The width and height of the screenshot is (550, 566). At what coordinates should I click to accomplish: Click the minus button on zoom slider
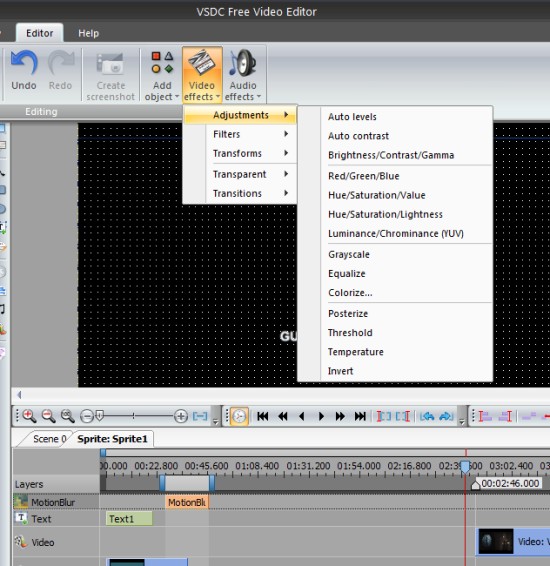(87, 416)
